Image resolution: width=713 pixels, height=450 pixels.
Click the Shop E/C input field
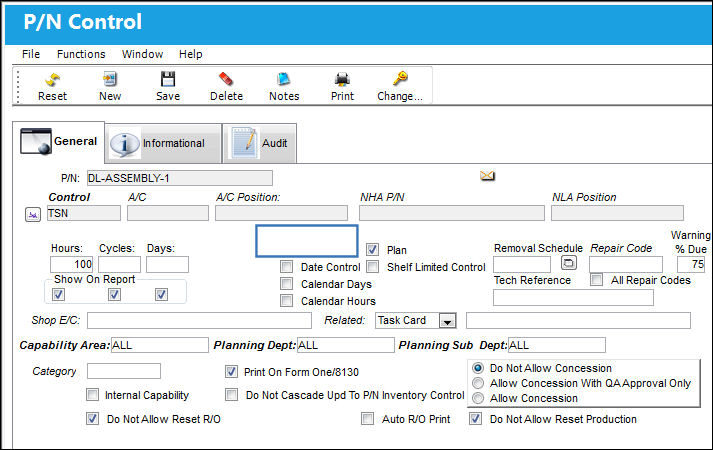199,320
